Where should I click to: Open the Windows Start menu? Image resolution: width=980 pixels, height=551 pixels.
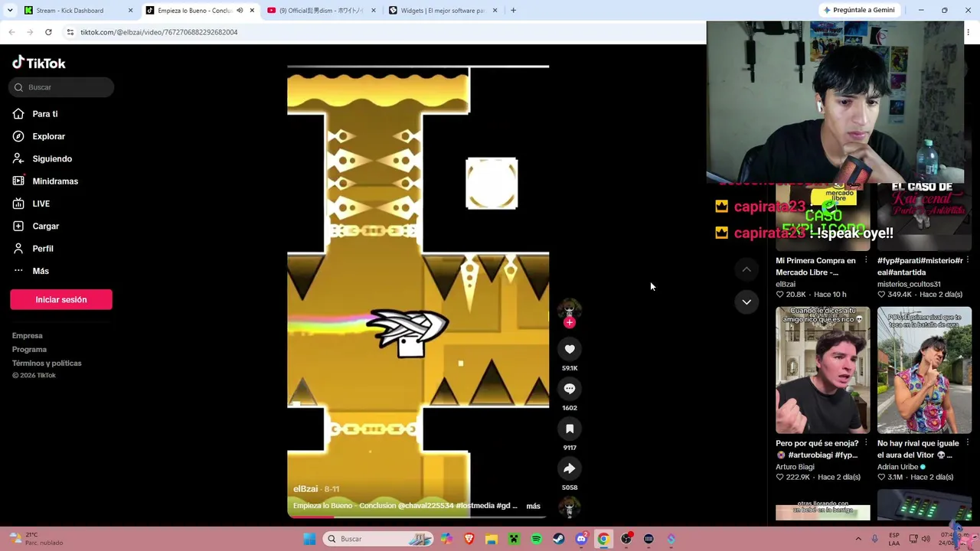309,539
